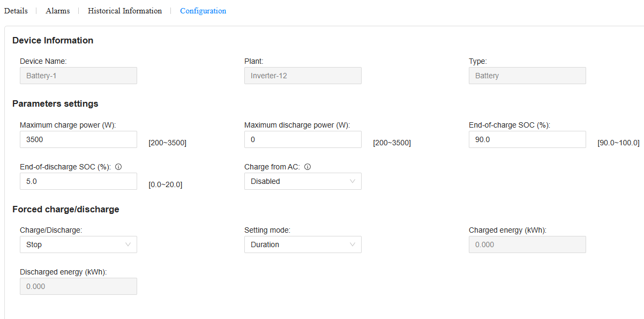
Task: Edit the End-of-discharge SOC value field
Action: click(x=78, y=181)
